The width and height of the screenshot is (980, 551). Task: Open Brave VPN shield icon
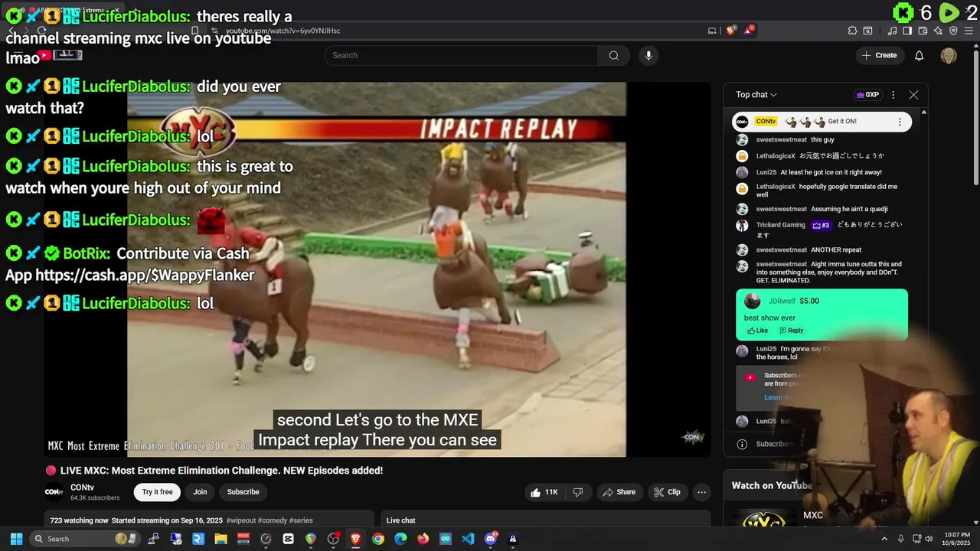[953, 31]
